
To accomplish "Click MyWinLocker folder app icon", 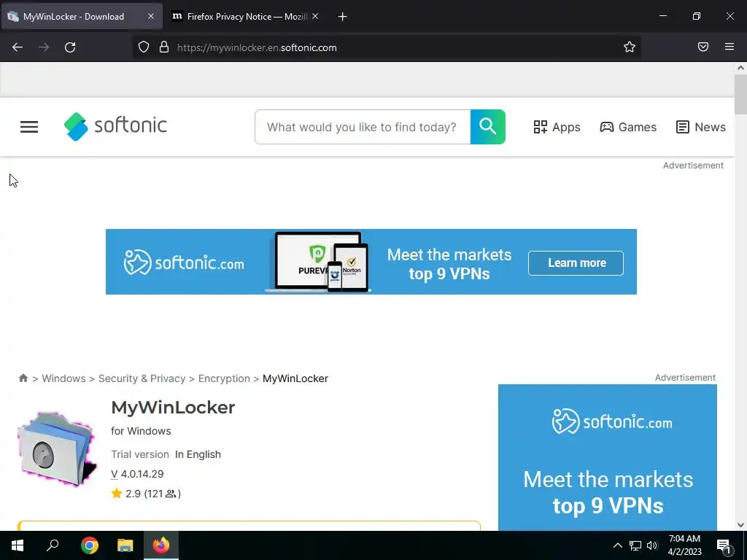I will click(x=57, y=448).
